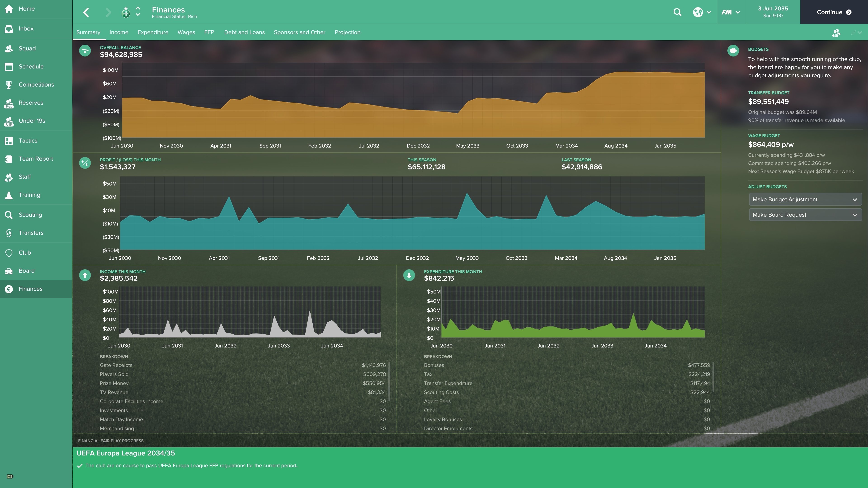Click the Income up-arrow icon
The height and width of the screenshot is (488, 868).
pyautogui.click(x=85, y=275)
